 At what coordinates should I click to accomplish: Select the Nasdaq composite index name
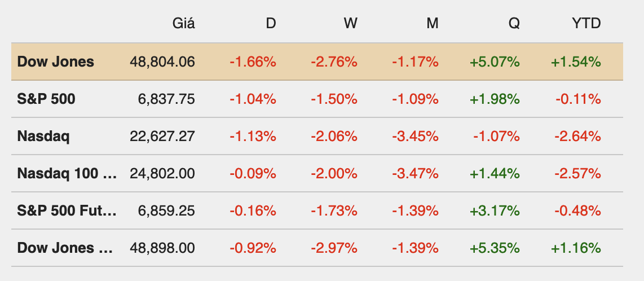43,136
